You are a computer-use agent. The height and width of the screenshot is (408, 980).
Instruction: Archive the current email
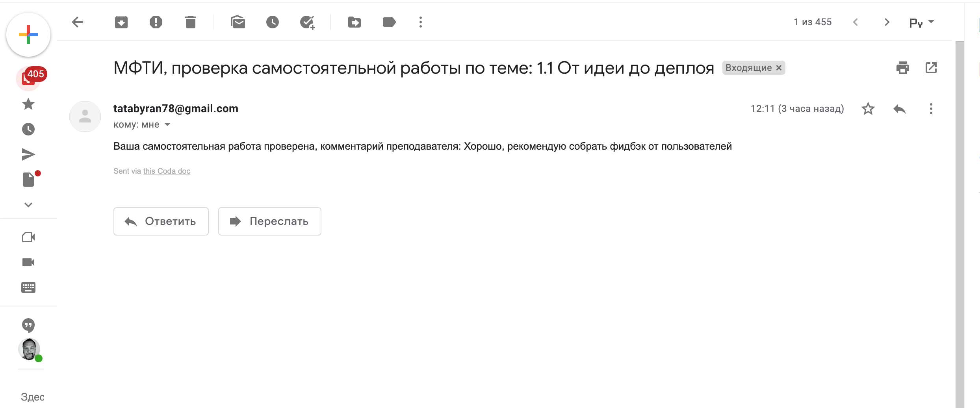pos(121,22)
